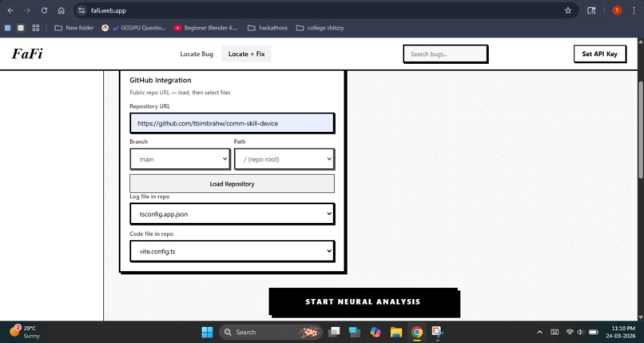The image size is (644, 343).
Task: Show hidden system tray icons chevron
Action: coord(539,332)
